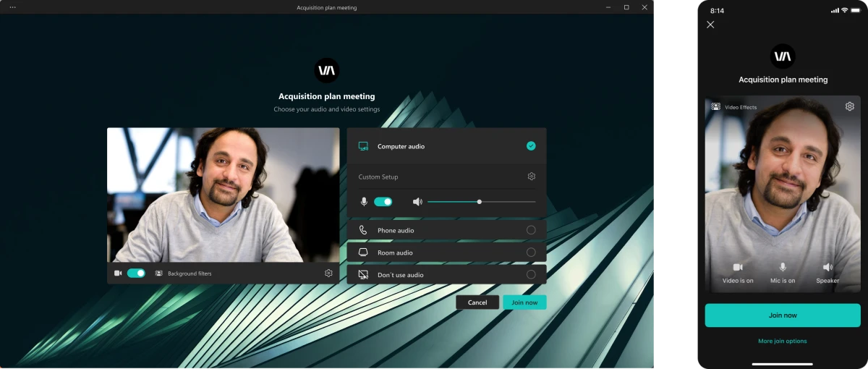Open video settings gear under desktop preview
The image size is (868, 369).
328,273
